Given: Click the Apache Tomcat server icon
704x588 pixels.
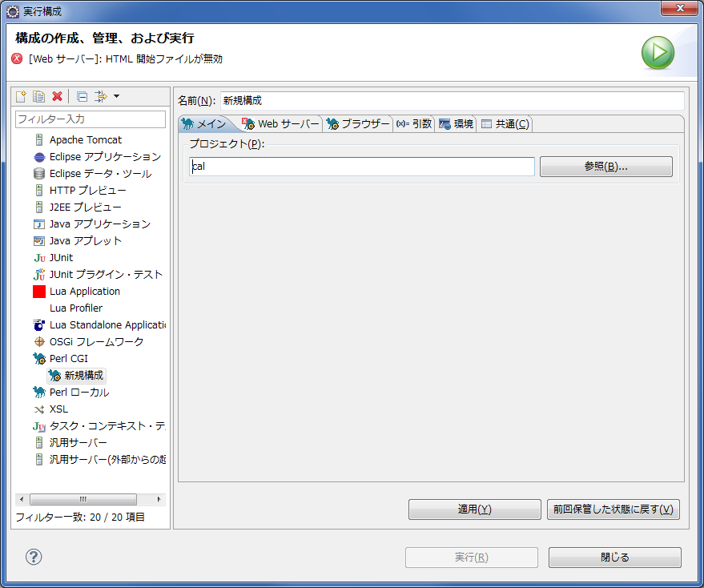Looking at the screenshot, I should (x=39, y=139).
